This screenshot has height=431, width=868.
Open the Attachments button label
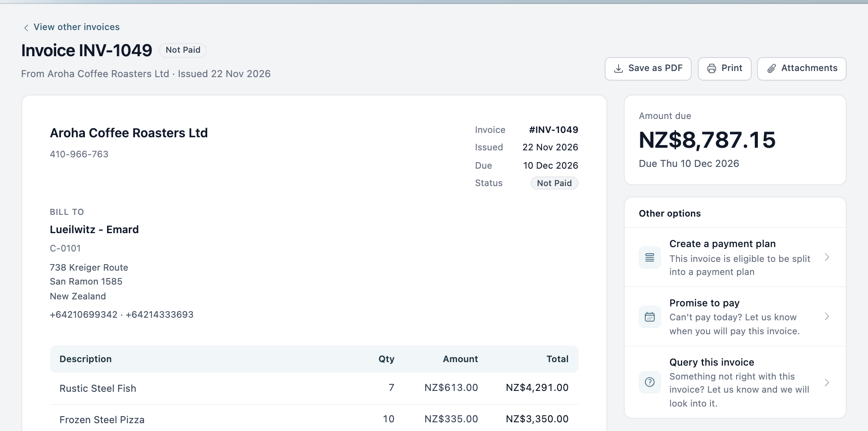pyautogui.click(x=809, y=68)
